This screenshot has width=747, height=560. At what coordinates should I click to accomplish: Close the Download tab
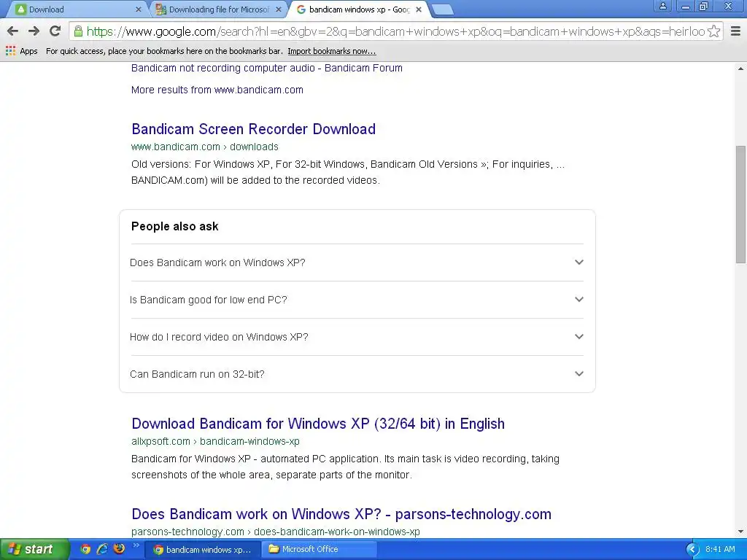click(x=138, y=9)
